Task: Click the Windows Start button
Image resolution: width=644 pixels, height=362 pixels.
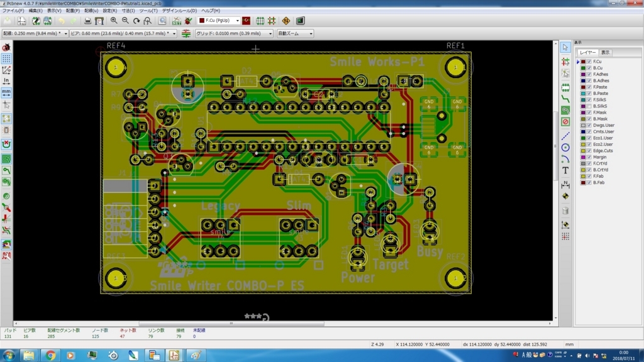Action: click(x=9, y=356)
